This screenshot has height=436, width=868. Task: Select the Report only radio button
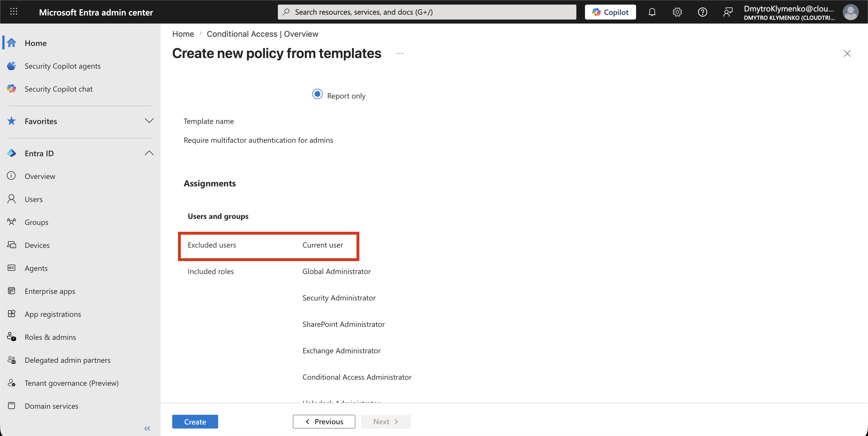point(317,94)
